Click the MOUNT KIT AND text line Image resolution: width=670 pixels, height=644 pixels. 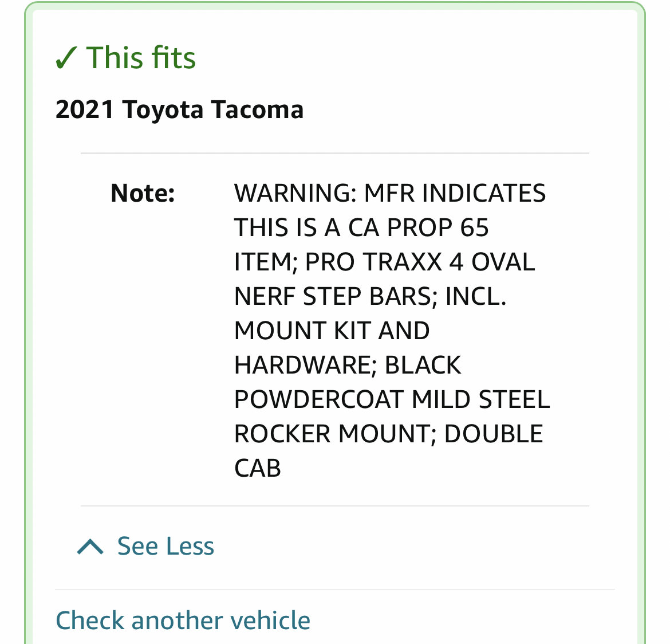point(332,331)
